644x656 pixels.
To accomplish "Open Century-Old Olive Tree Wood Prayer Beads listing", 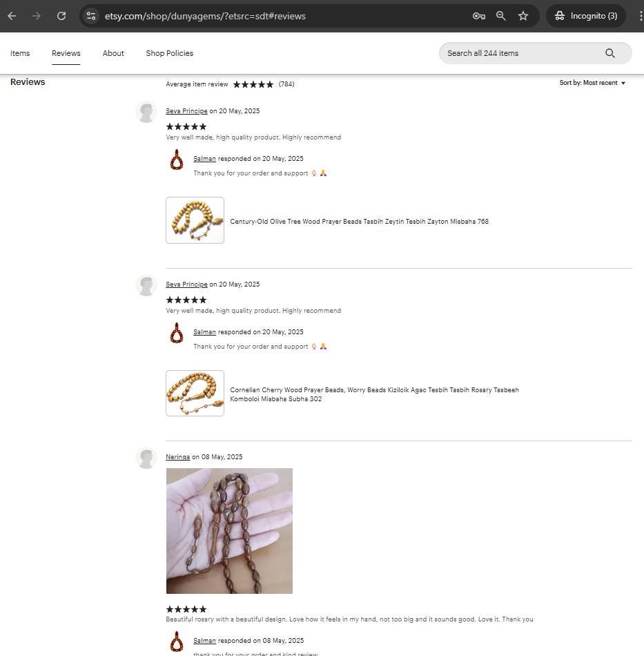I will [x=359, y=222].
